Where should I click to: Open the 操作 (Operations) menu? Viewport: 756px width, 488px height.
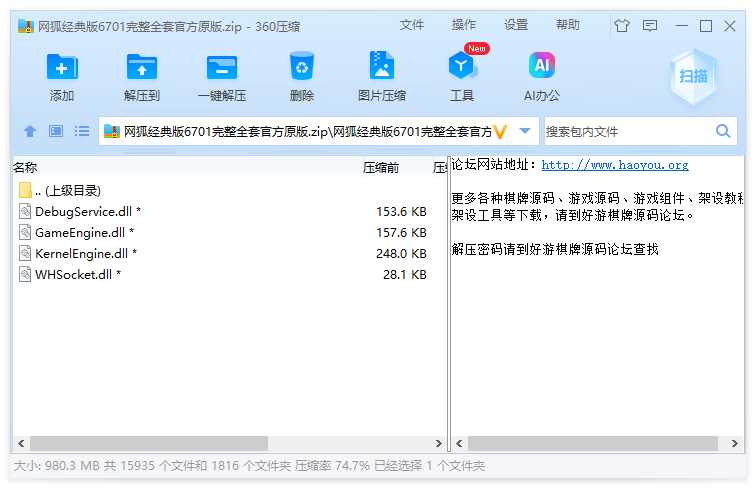click(463, 25)
